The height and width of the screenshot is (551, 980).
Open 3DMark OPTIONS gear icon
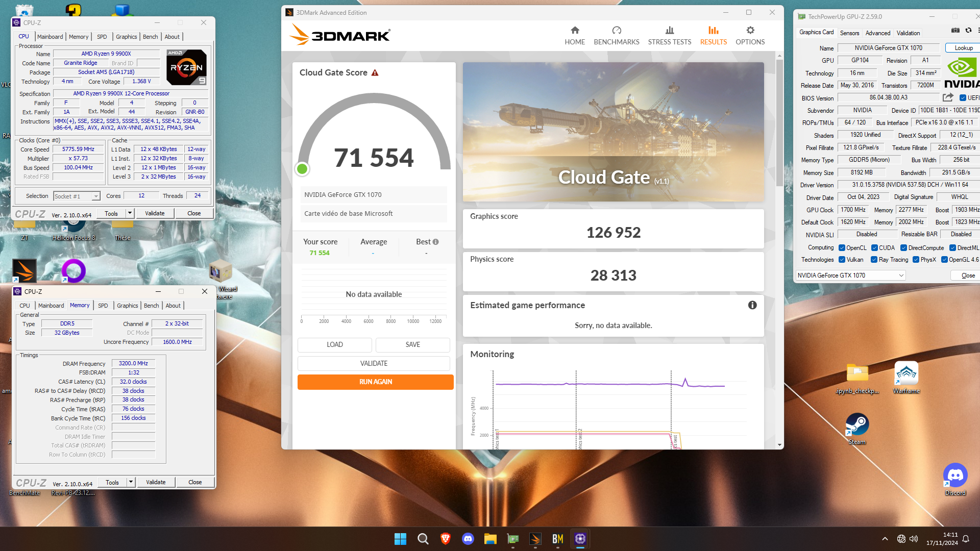(x=750, y=31)
